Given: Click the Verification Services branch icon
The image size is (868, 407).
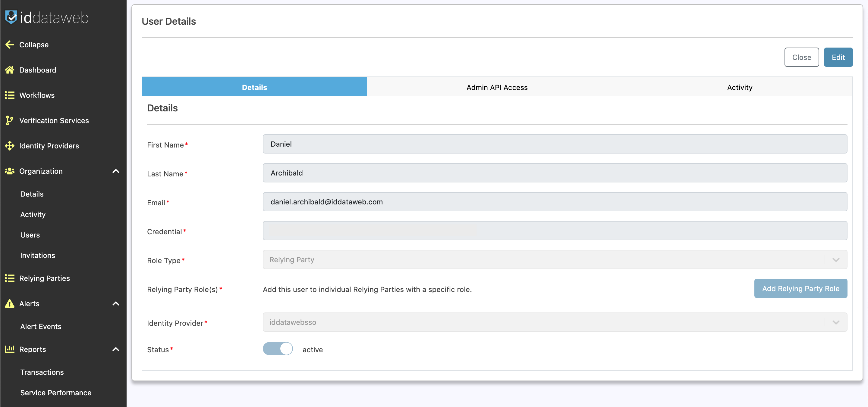Looking at the screenshot, I should [10, 120].
